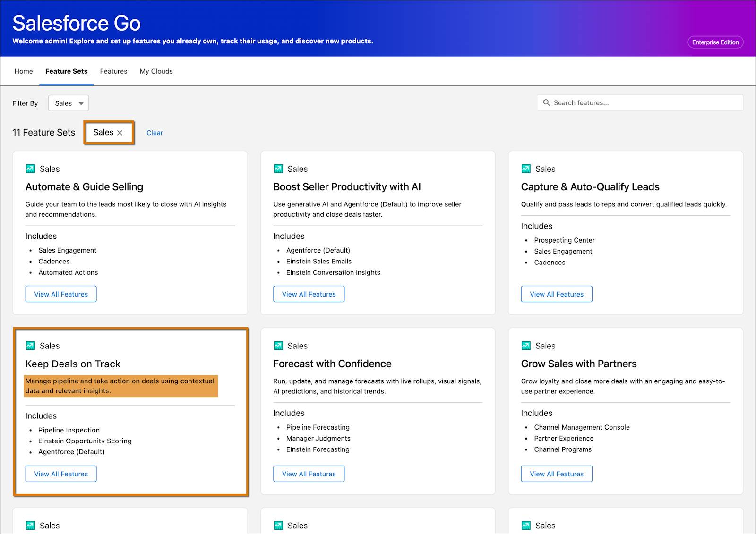Click the Automate & Guide Selling title

click(84, 187)
